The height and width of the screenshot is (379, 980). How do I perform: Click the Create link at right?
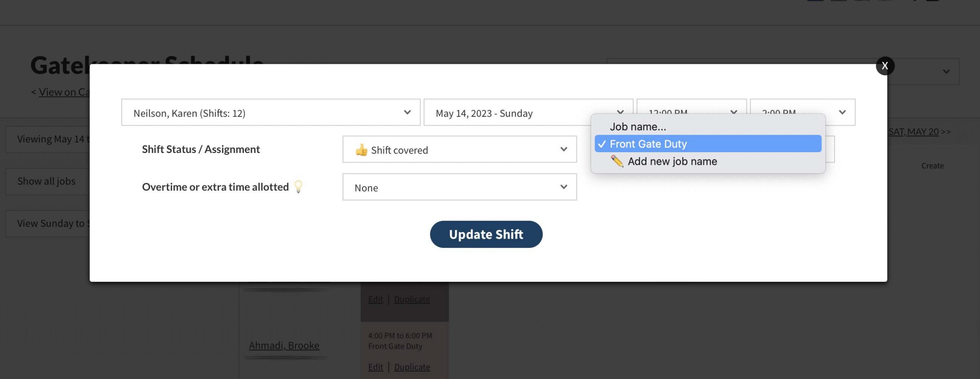pyautogui.click(x=932, y=166)
